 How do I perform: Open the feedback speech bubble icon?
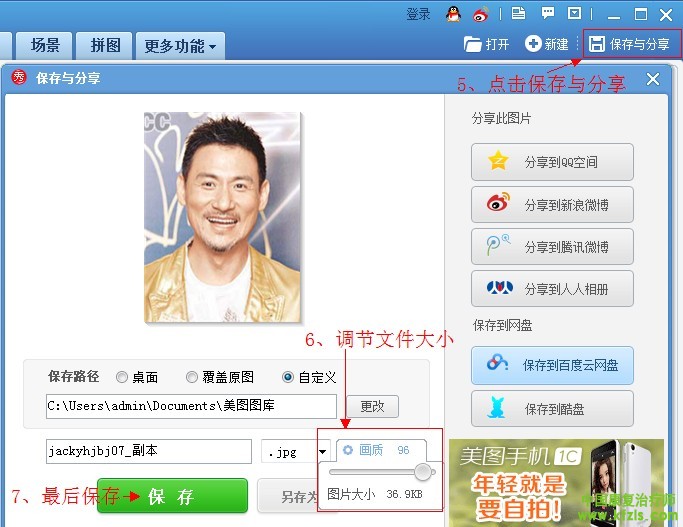(547, 14)
